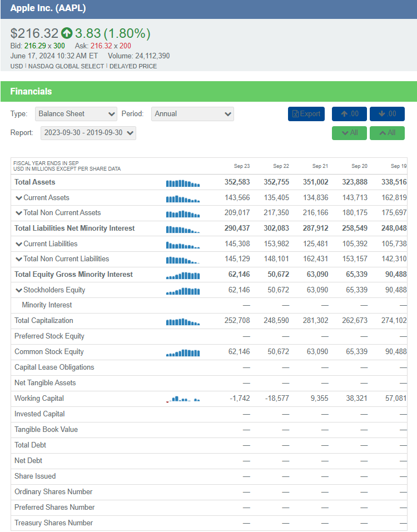Open the Report date range dropdown
This screenshot has height=532, width=417.
coord(88,133)
